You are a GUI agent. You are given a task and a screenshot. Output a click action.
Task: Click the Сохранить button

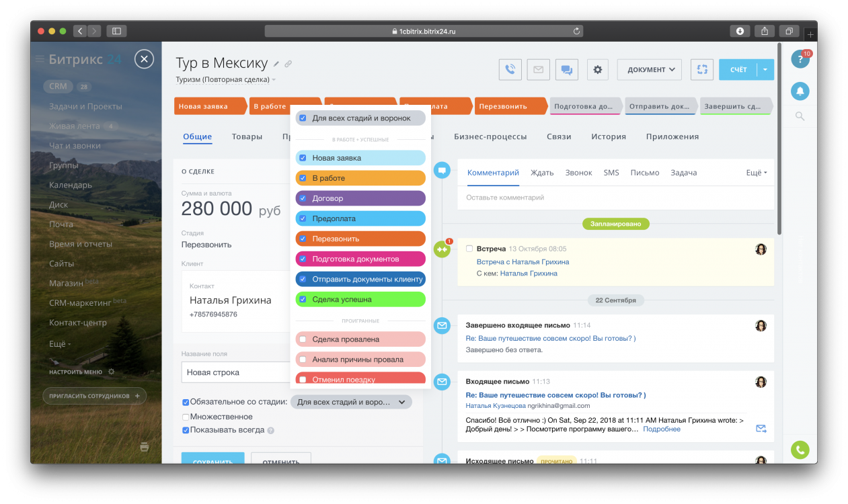(213, 458)
